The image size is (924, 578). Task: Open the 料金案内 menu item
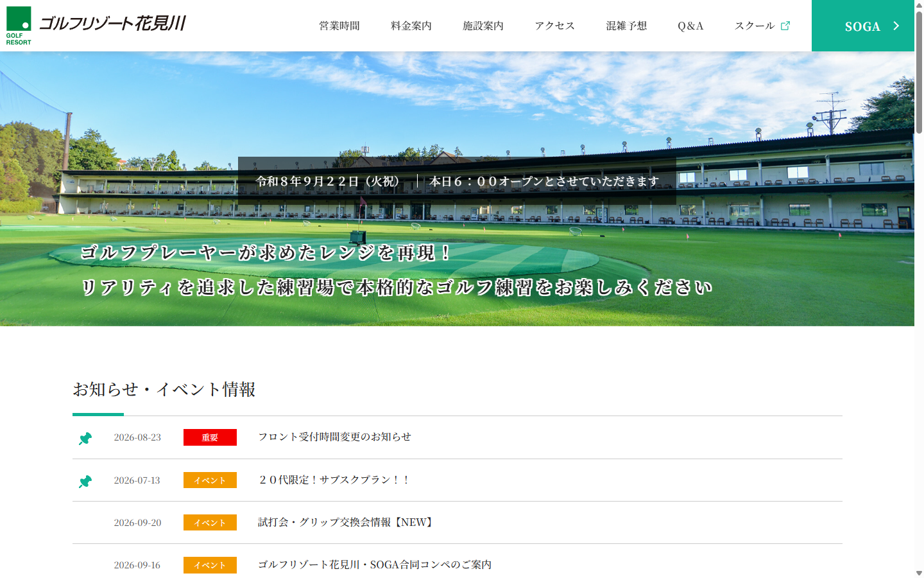click(411, 26)
